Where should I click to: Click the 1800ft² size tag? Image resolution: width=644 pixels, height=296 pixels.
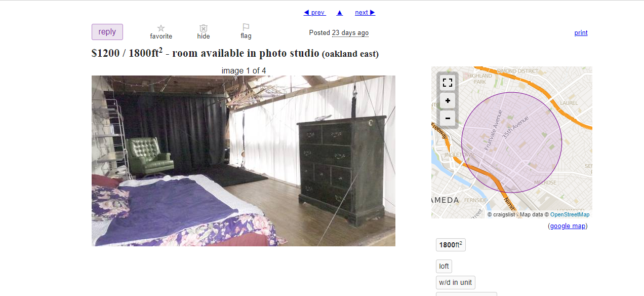tap(451, 245)
